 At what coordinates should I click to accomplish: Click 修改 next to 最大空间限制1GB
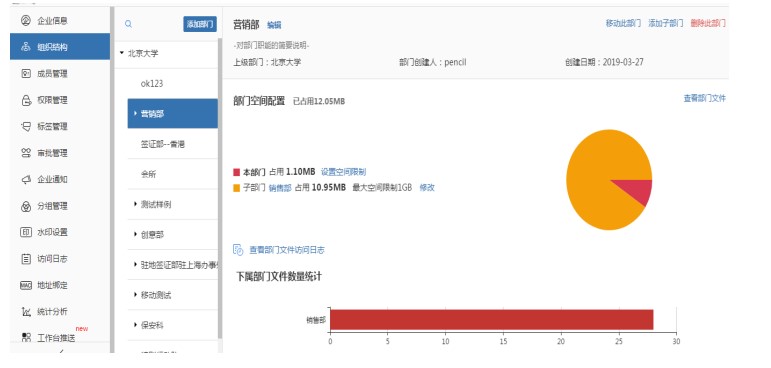pos(427,187)
